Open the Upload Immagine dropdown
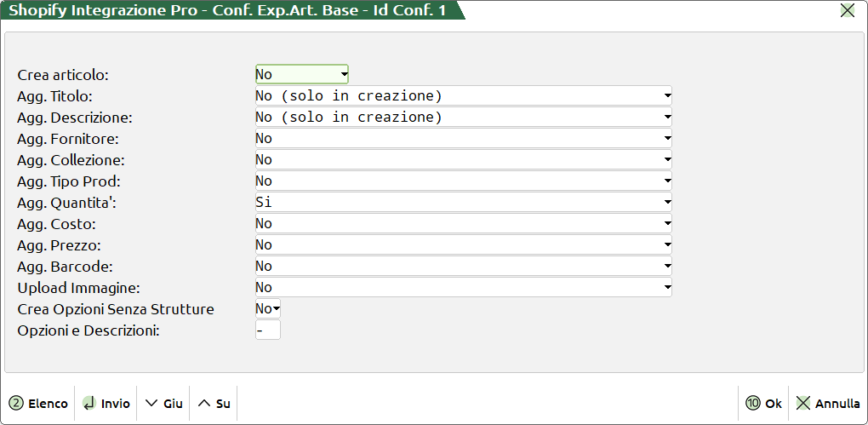Viewport: 868px width, 425px height. click(x=464, y=288)
